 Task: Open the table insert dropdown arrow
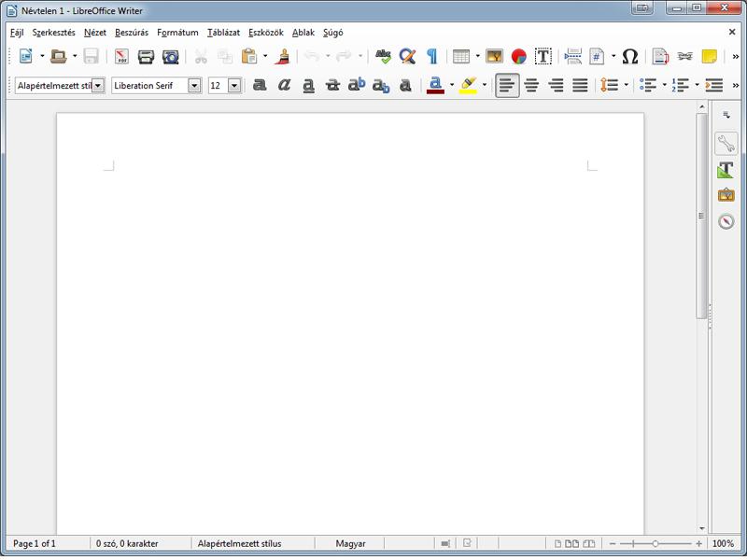(x=477, y=56)
